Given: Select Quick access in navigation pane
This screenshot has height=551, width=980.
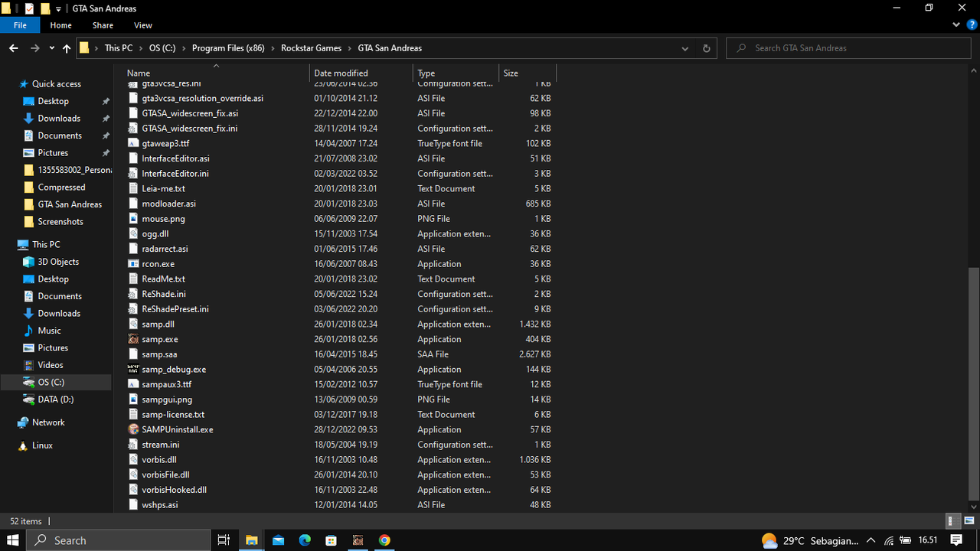Looking at the screenshot, I should coord(56,84).
